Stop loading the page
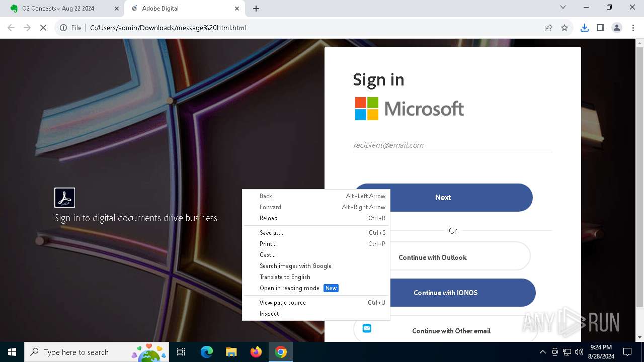This screenshot has width=644, height=362. (43, 28)
